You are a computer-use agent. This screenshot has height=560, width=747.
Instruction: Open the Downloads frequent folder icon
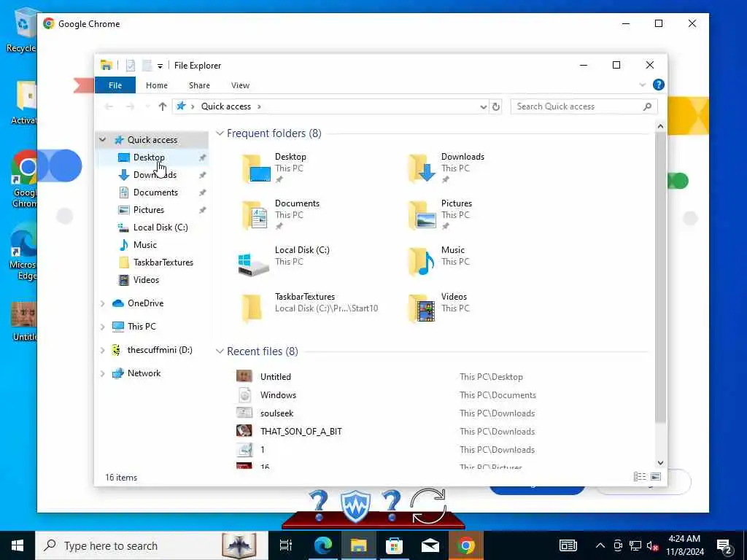422,168
